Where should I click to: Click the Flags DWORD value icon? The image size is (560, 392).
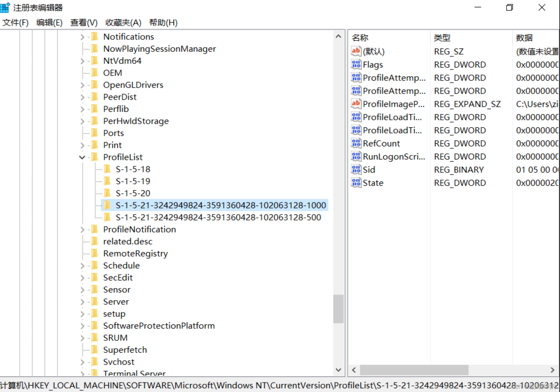pyautogui.click(x=356, y=65)
